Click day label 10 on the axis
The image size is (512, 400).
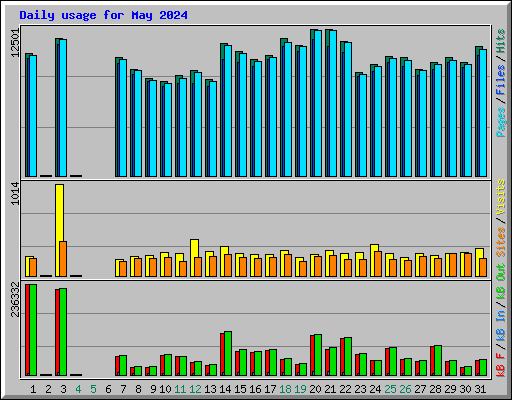pos(165,389)
